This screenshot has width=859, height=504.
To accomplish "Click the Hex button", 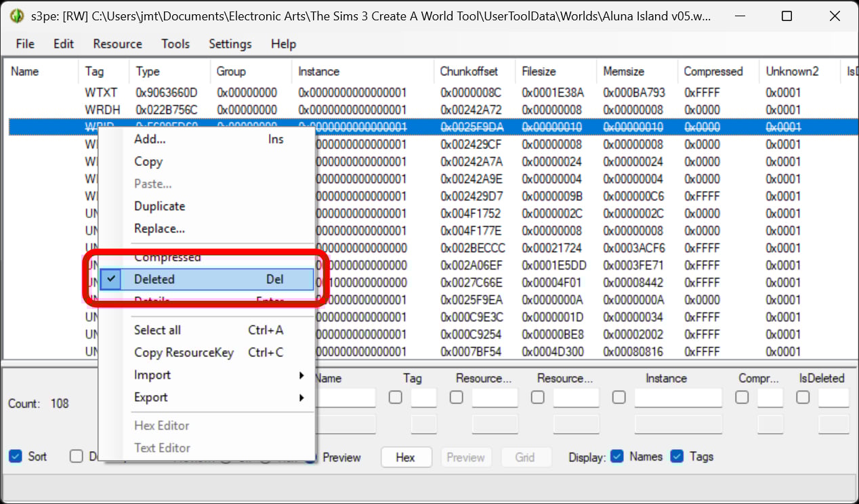I will 405,457.
